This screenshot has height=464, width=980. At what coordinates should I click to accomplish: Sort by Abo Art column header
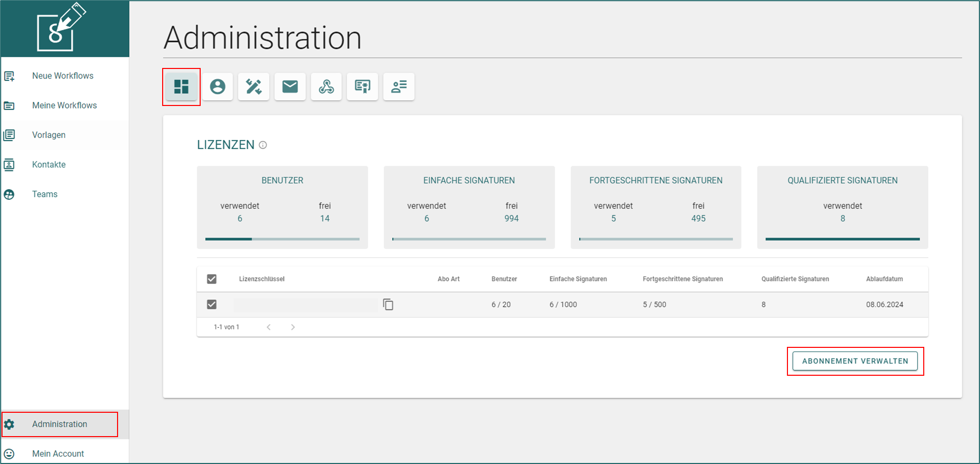pos(448,279)
